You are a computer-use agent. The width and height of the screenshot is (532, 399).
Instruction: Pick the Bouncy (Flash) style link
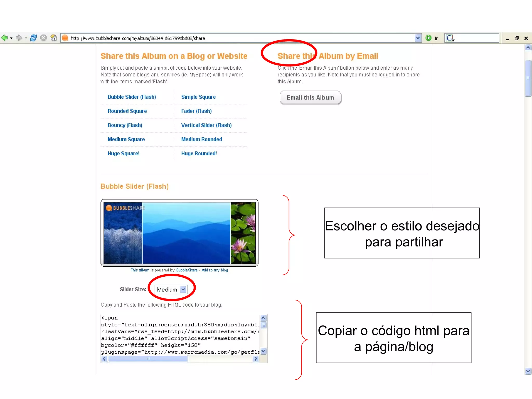125,125
